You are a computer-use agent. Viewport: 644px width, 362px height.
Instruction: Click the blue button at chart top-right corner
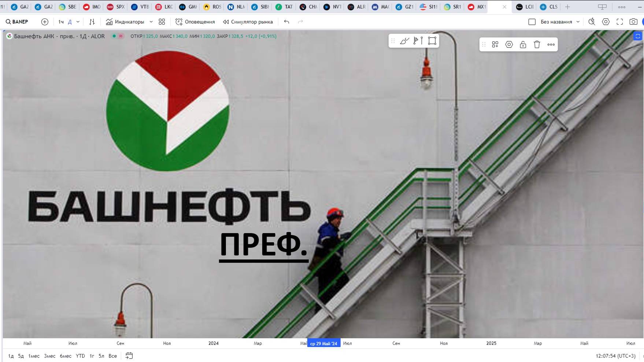(x=638, y=36)
